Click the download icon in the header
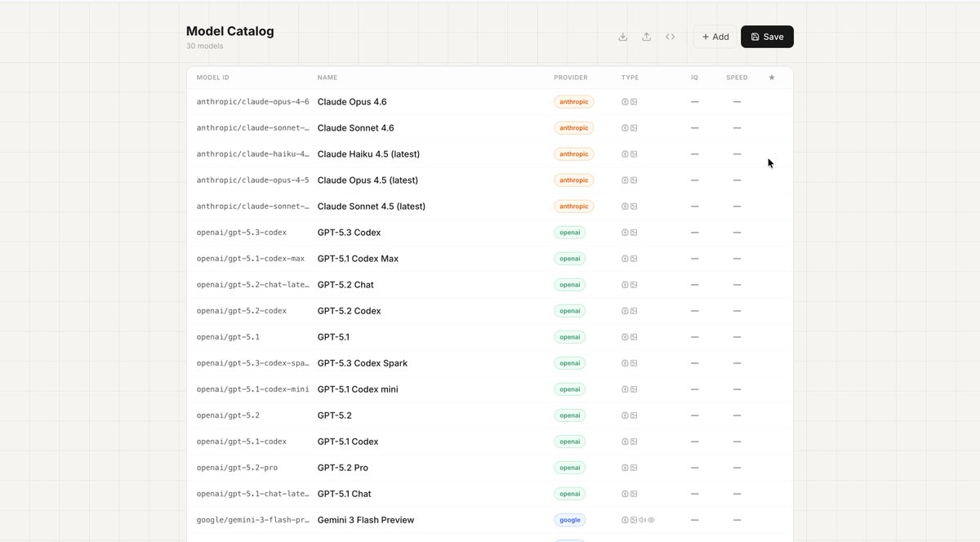Viewport: 980px width, 542px height. [623, 37]
